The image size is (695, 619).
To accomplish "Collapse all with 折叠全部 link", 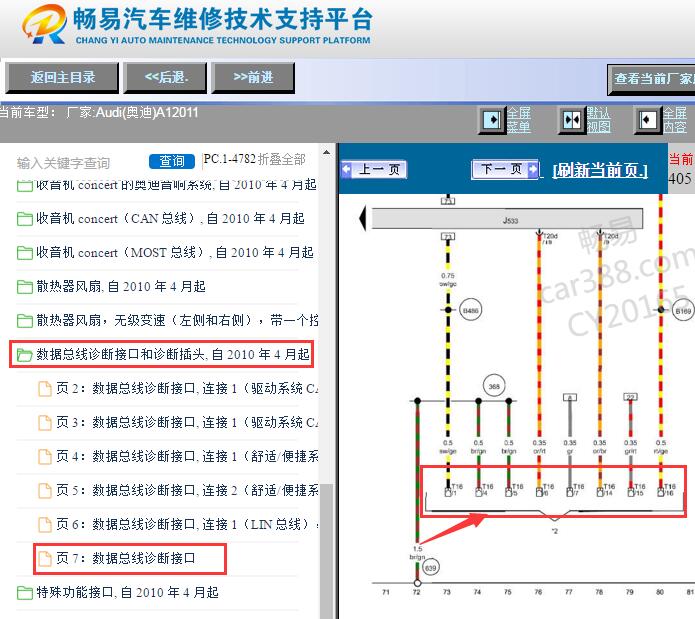I will (x=281, y=159).
